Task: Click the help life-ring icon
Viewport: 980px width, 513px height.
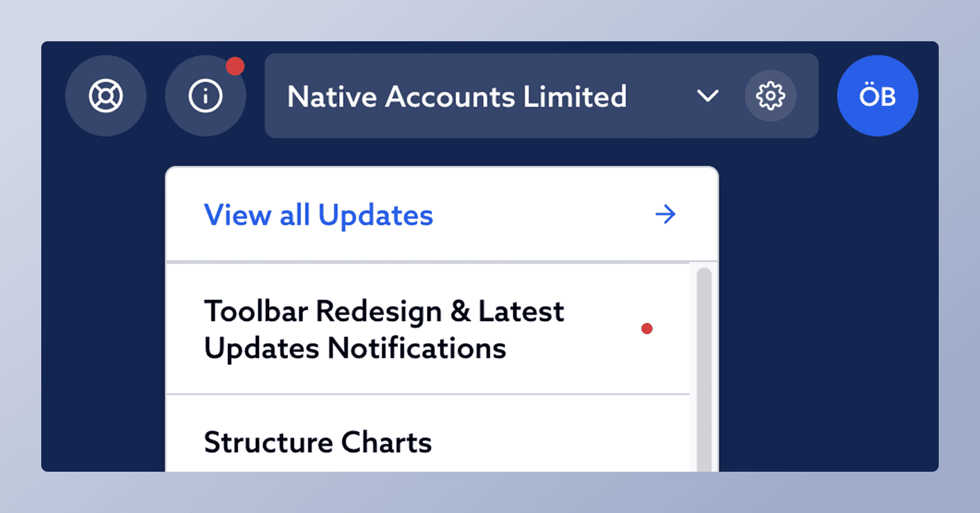Action: [x=106, y=96]
